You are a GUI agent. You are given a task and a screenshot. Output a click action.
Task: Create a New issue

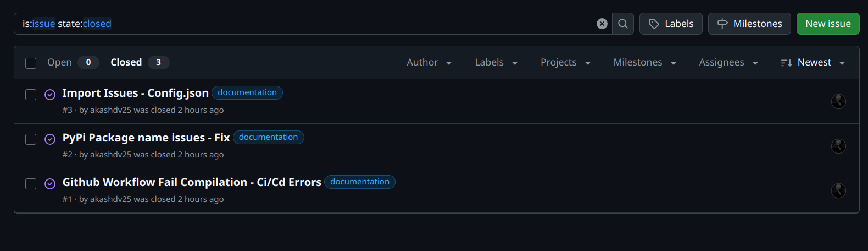(828, 24)
